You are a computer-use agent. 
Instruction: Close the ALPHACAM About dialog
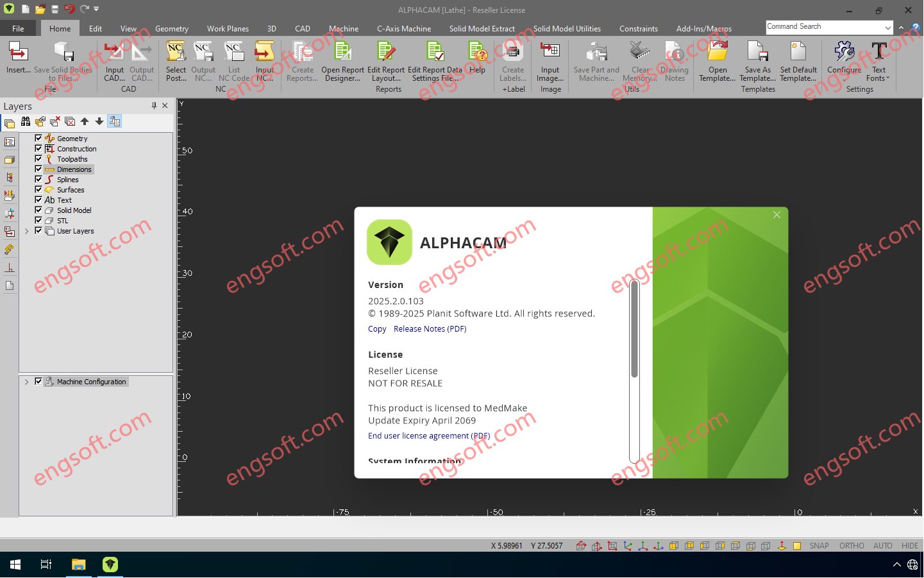777,215
